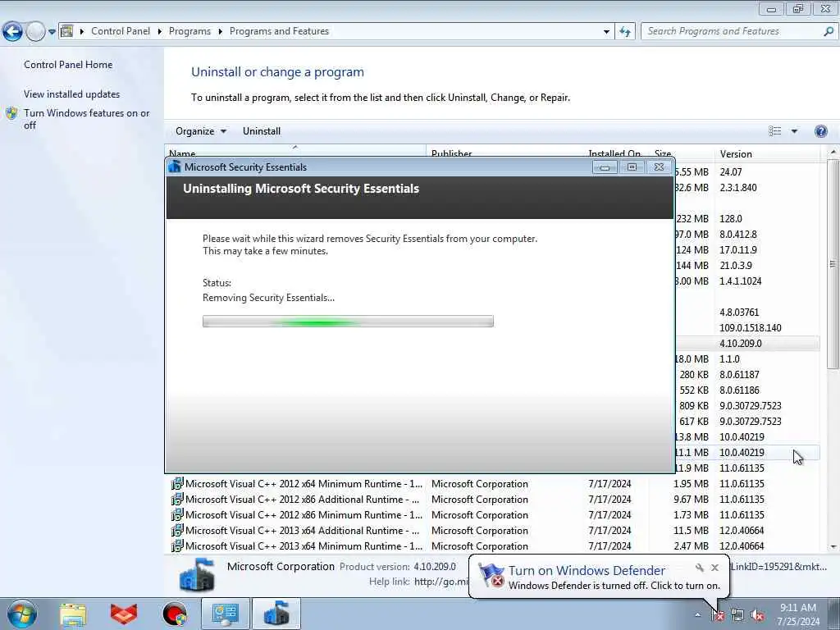Open the taskbar clock and date
This screenshot has height=630, width=840.
(798, 614)
